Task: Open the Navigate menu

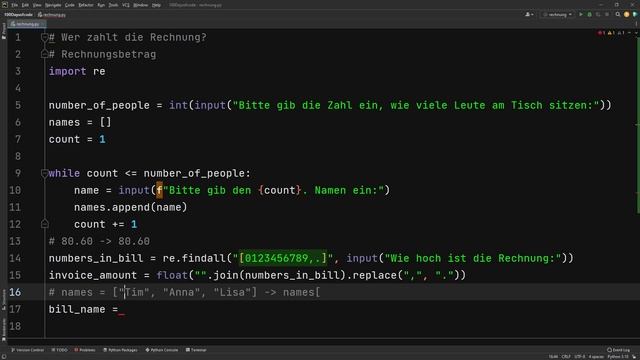Action: 53,5
